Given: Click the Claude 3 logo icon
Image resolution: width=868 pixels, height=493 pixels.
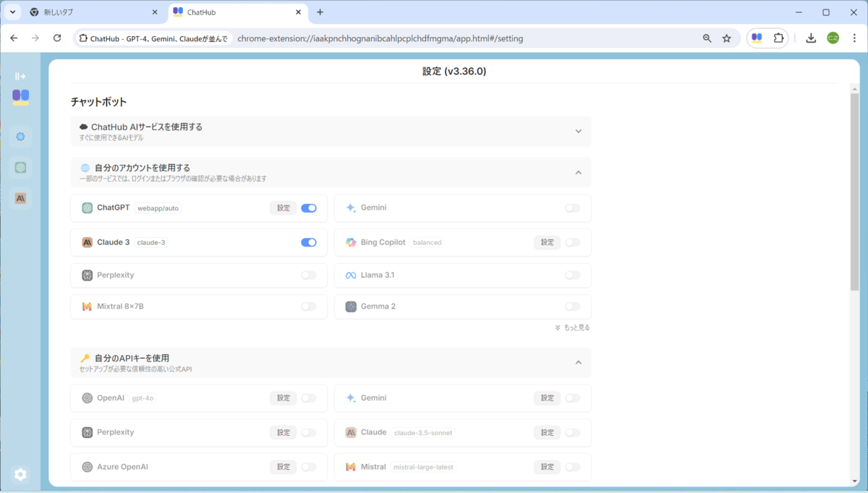Looking at the screenshot, I should pos(87,242).
